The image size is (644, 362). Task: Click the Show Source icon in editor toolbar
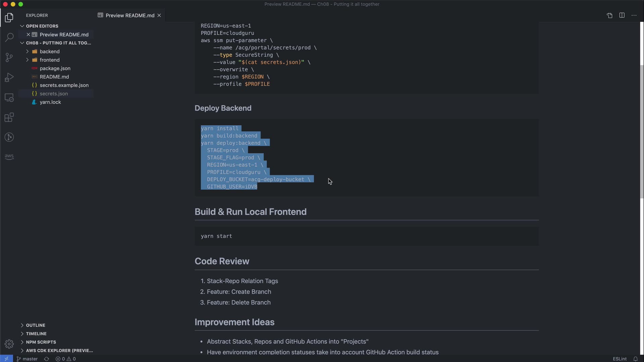[609, 15]
